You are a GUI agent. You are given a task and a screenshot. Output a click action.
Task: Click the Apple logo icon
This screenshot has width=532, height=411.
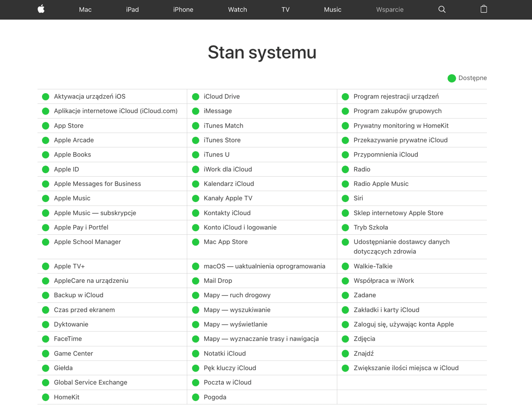coord(41,9)
